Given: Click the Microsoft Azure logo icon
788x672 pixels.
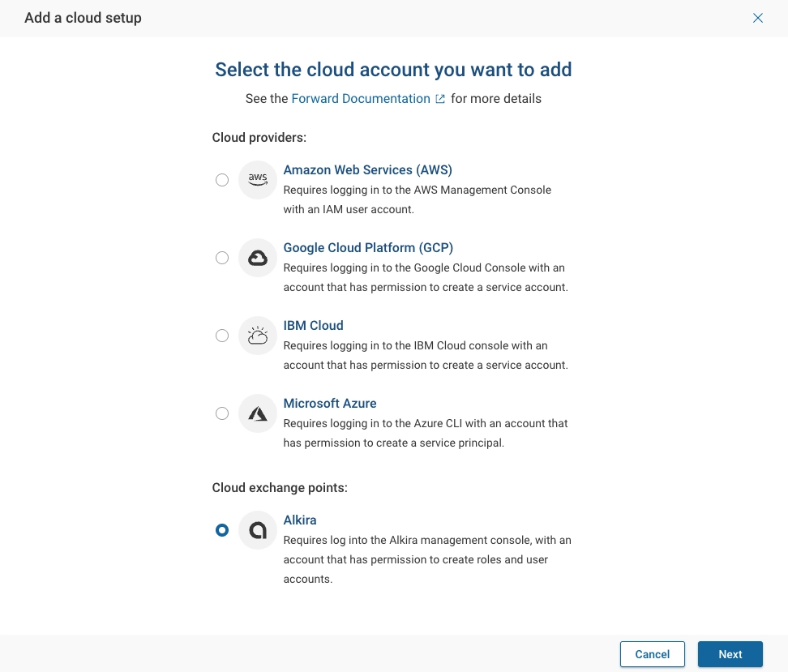Looking at the screenshot, I should point(257,413).
